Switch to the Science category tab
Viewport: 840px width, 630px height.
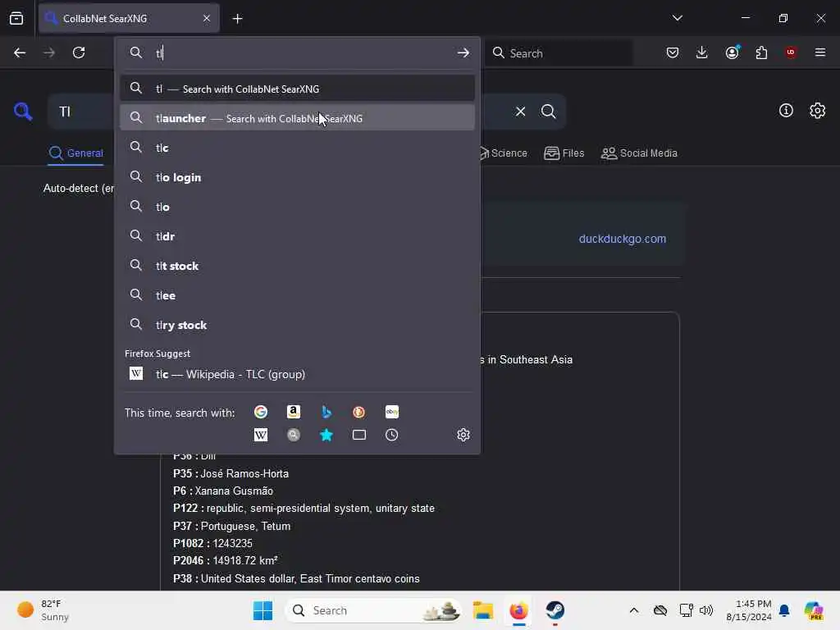tap(503, 153)
